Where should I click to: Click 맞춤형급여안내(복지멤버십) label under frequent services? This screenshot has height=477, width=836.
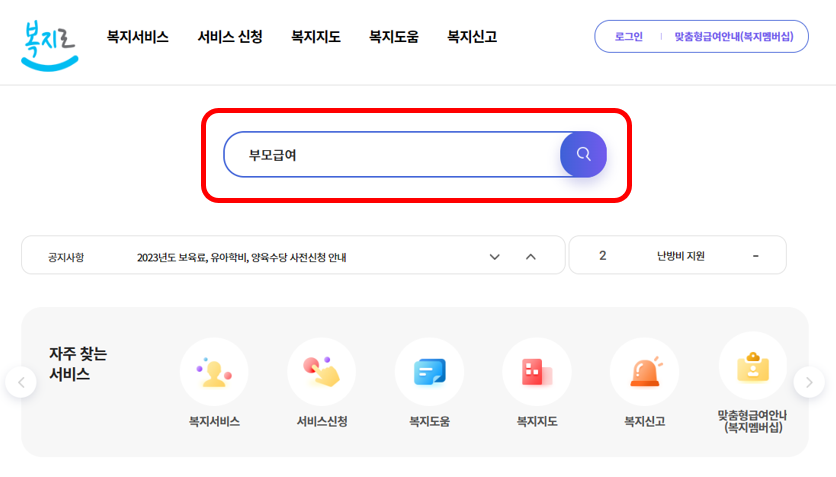752,421
